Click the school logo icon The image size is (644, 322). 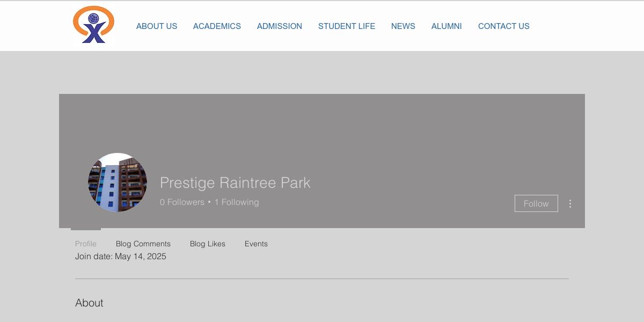point(94,25)
